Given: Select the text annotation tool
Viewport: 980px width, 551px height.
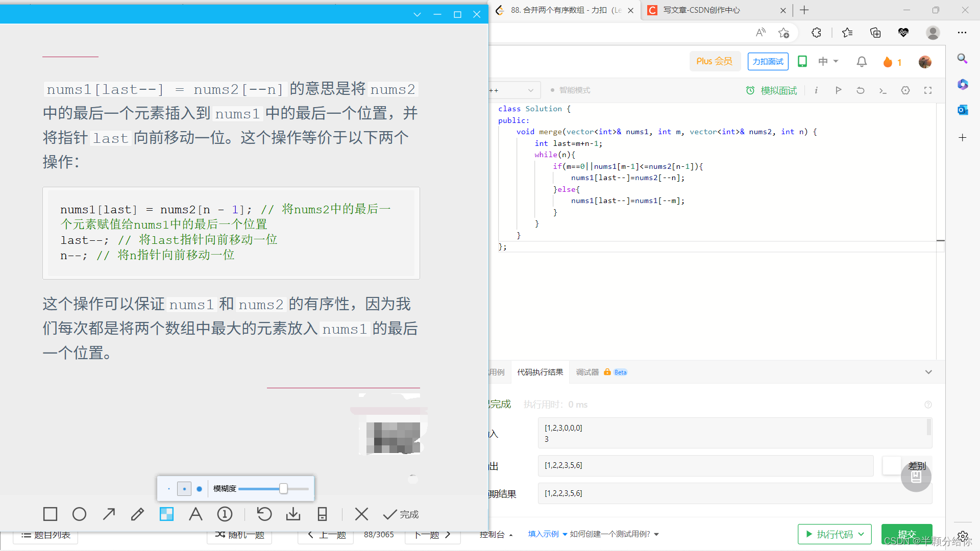Looking at the screenshot, I should (x=195, y=514).
